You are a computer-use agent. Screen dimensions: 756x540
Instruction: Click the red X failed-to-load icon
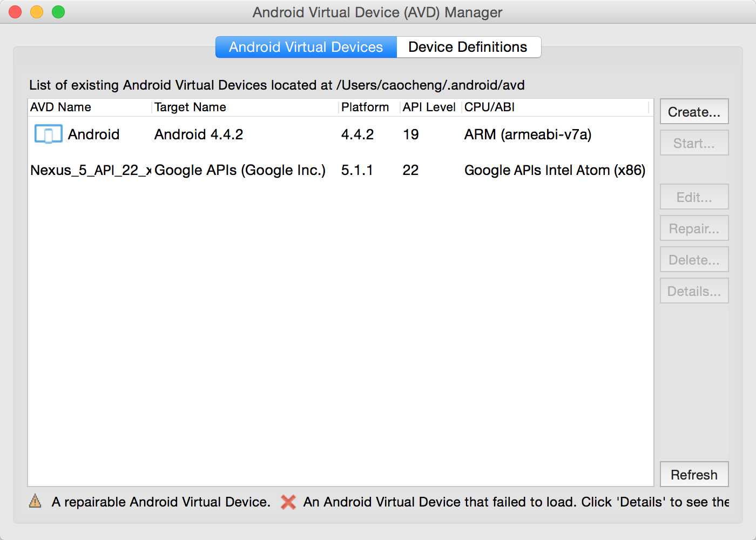[x=288, y=502]
